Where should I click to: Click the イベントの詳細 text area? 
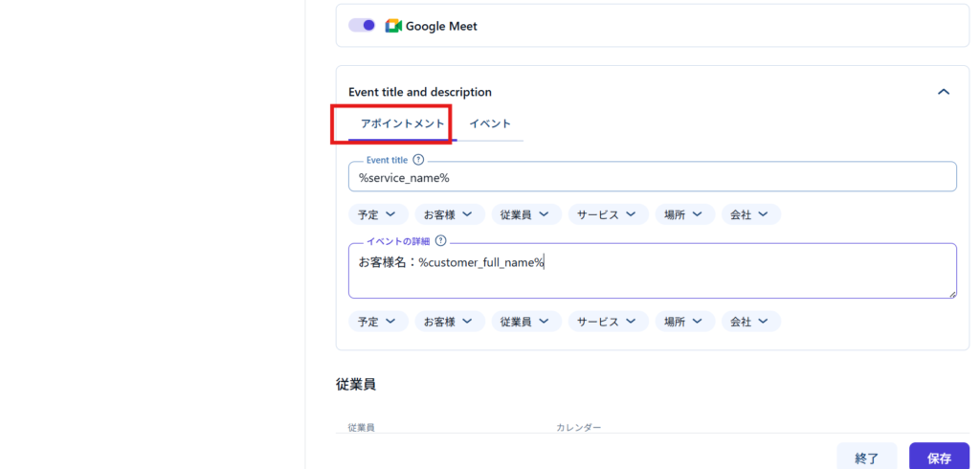[651, 271]
